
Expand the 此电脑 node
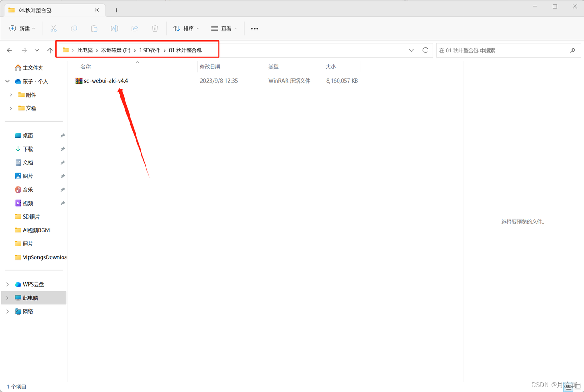pos(7,298)
